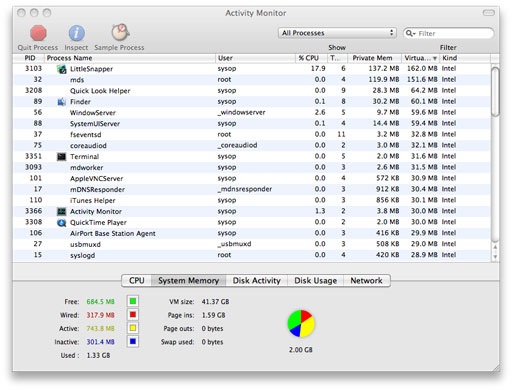Click the green Free memory color swatch
The height and width of the screenshot is (390, 512).
[133, 301]
